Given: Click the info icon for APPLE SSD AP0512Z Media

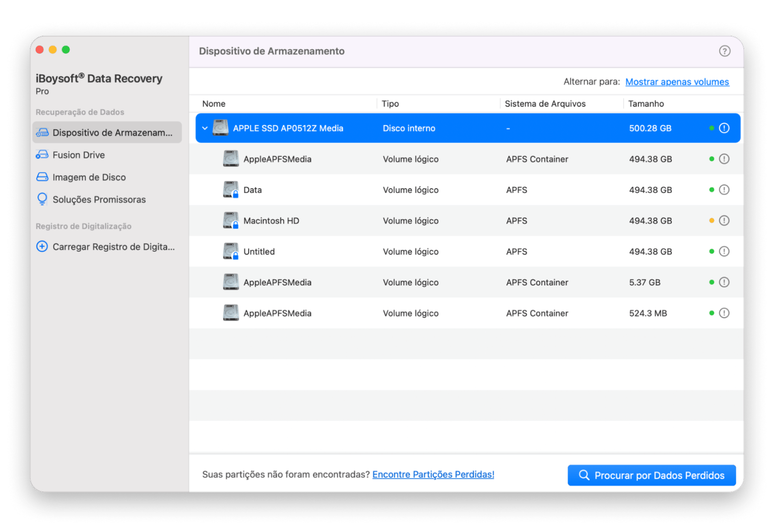Looking at the screenshot, I should click(x=724, y=128).
